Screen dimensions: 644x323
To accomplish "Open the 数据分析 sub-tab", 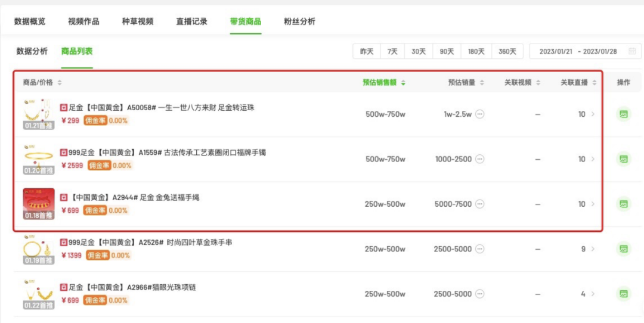I will (32, 51).
